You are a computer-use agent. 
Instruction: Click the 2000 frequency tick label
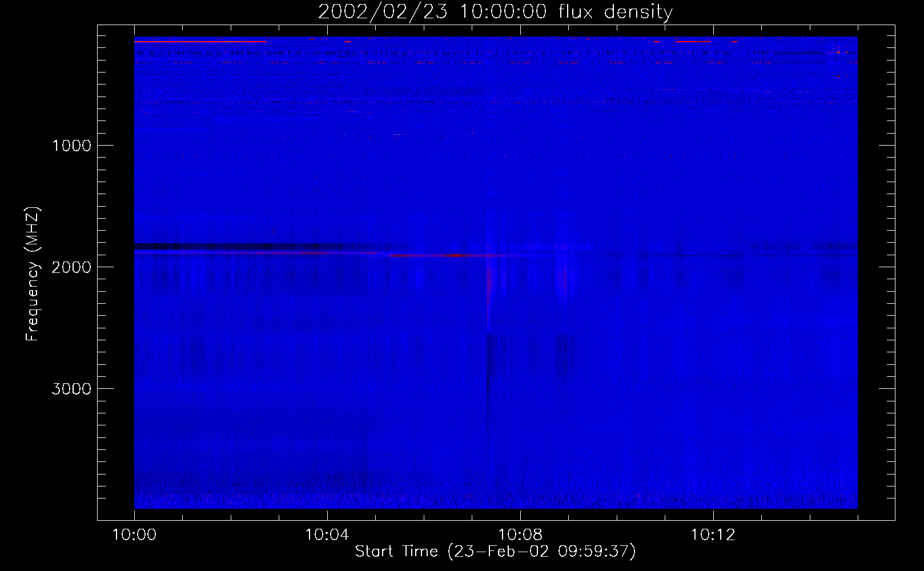pyautogui.click(x=71, y=267)
